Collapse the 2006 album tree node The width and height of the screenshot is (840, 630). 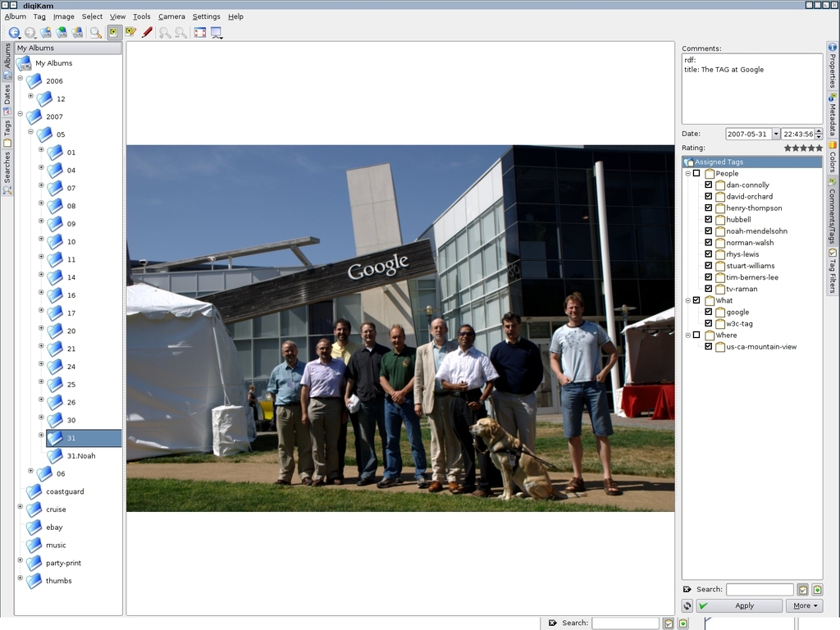tap(21, 78)
